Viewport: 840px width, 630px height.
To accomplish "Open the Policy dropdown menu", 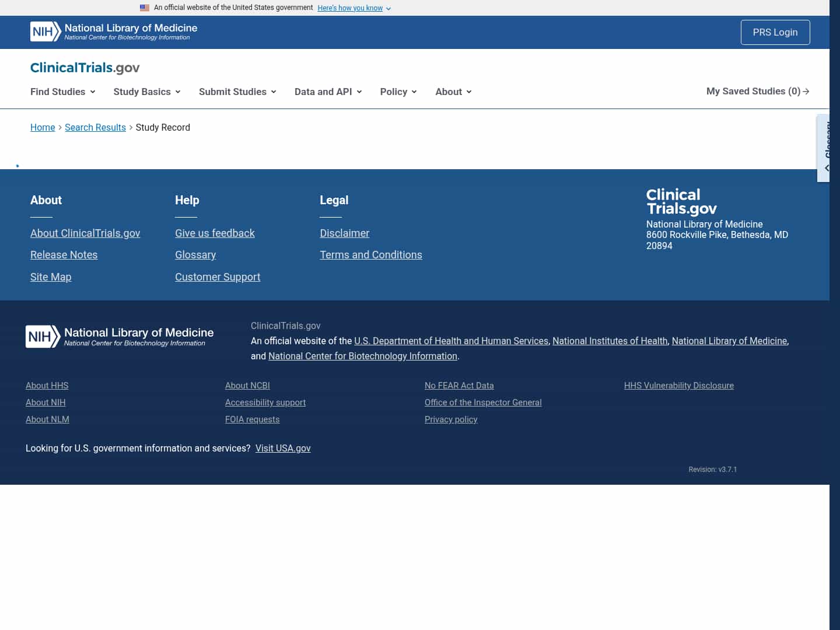I will point(398,92).
